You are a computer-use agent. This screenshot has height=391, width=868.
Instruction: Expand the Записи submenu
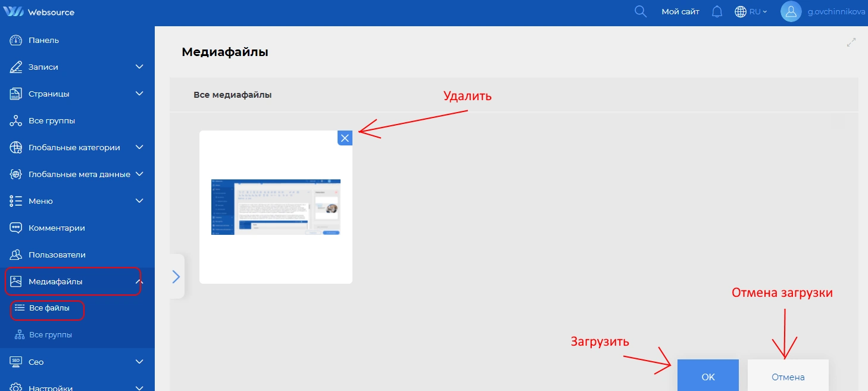tap(139, 67)
